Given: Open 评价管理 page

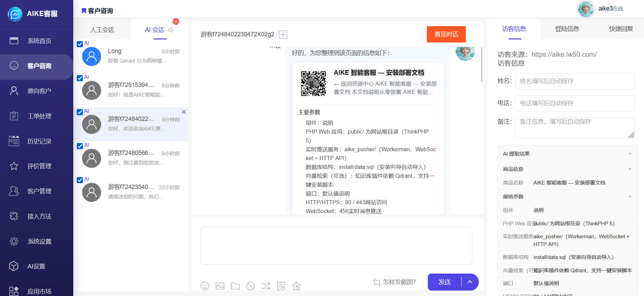Looking at the screenshot, I should tap(37, 166).
